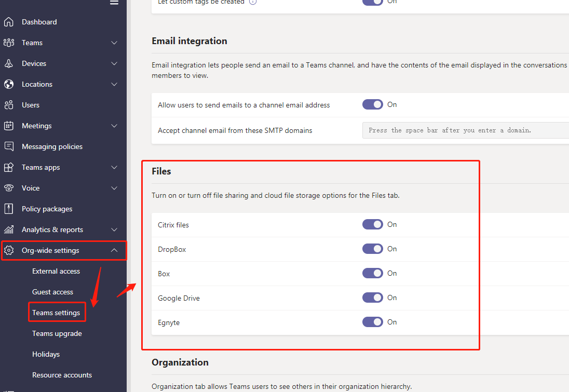Click the Organization section heading
The image size is (569, 392).
(180, 362)
